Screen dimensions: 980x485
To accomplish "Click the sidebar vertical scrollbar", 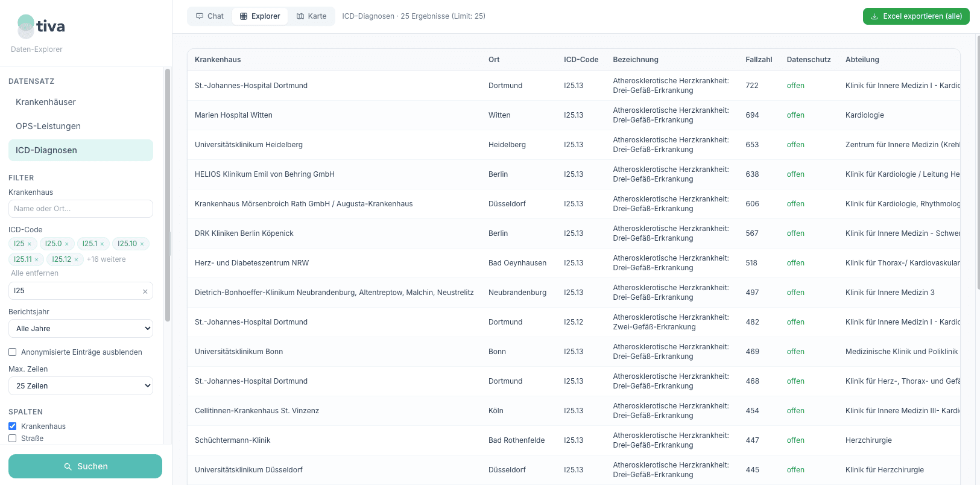I will coord(168,195).
